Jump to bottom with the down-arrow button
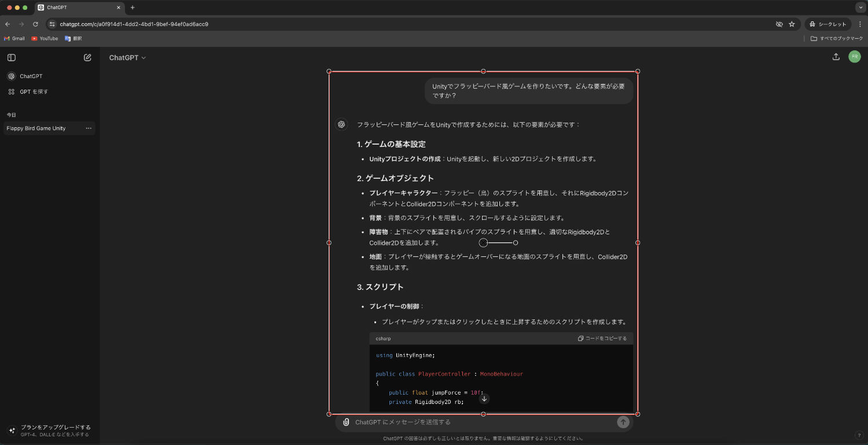The width and height of the screenshot is (868, 445). click(x=484, y=399)
